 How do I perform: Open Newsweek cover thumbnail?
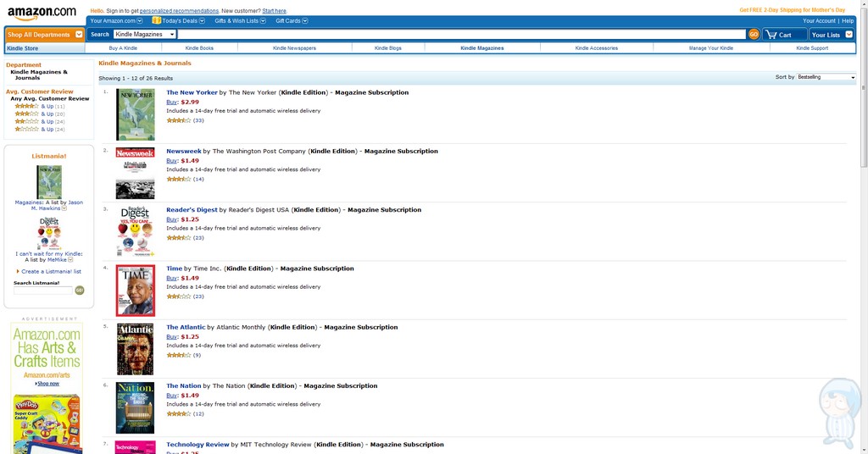click(135, 173)
